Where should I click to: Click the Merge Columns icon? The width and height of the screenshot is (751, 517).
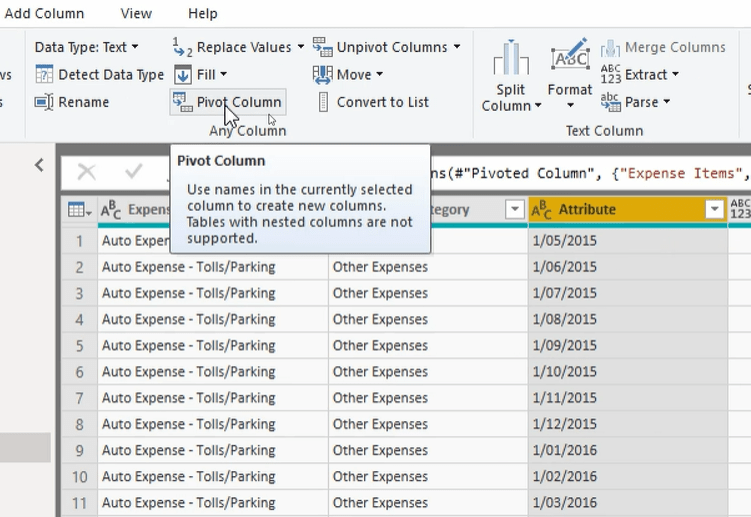coord(610,47)
